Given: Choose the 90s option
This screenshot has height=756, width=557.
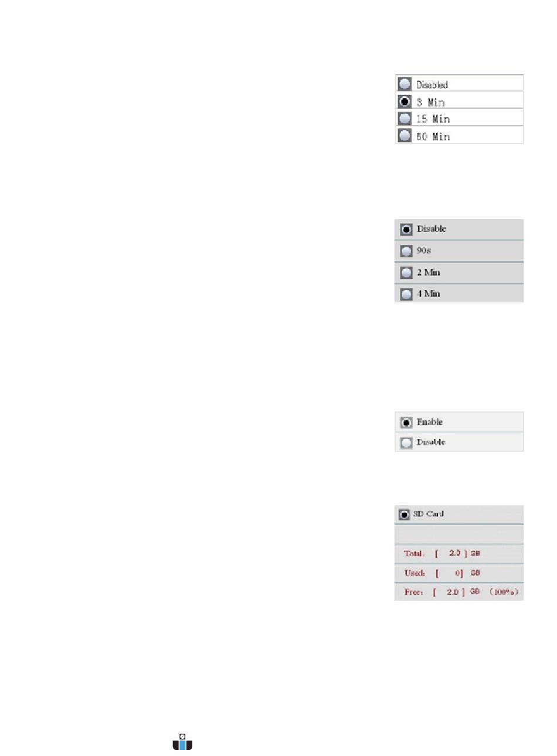Looking at the screenshot, I should click(406, 251).
